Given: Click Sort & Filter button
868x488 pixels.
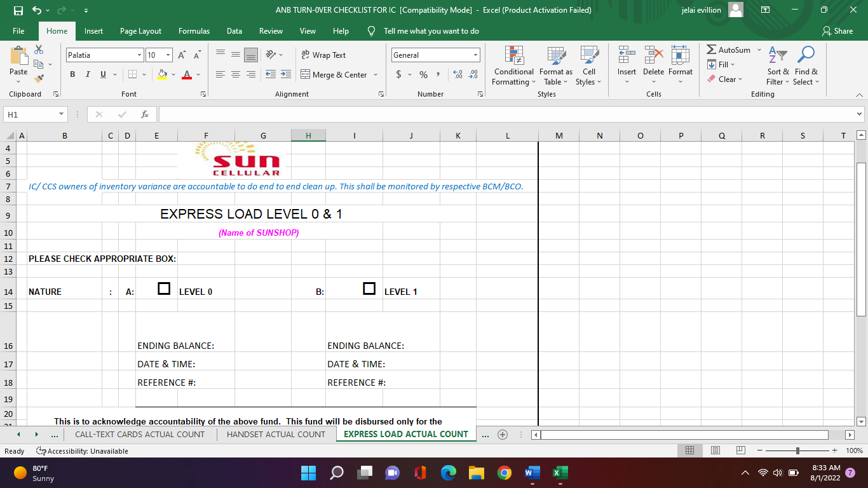Looking at the screenshot, I should (x=778, y=65).
